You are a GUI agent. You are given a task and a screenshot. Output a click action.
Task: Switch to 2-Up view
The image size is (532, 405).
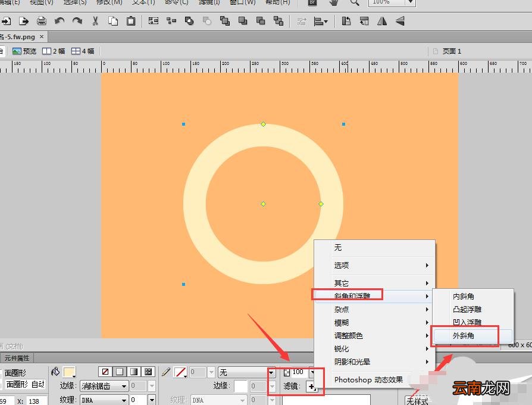point(54,51)
